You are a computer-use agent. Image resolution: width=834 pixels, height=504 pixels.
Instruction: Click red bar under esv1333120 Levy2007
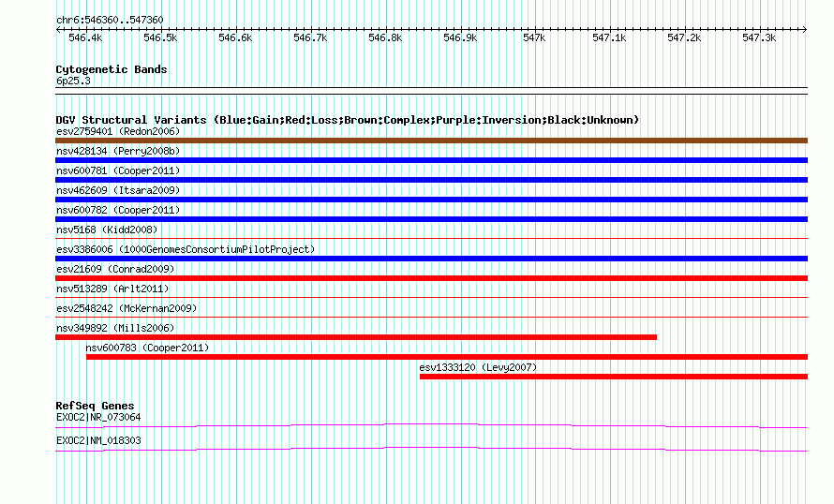pos(614,377)
